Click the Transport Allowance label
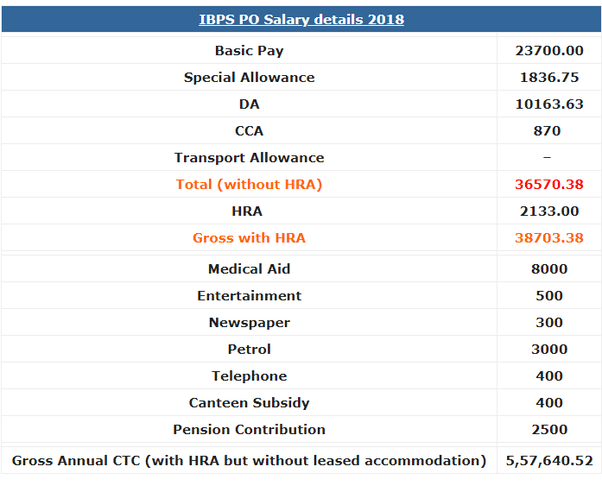 pos(249,158)
